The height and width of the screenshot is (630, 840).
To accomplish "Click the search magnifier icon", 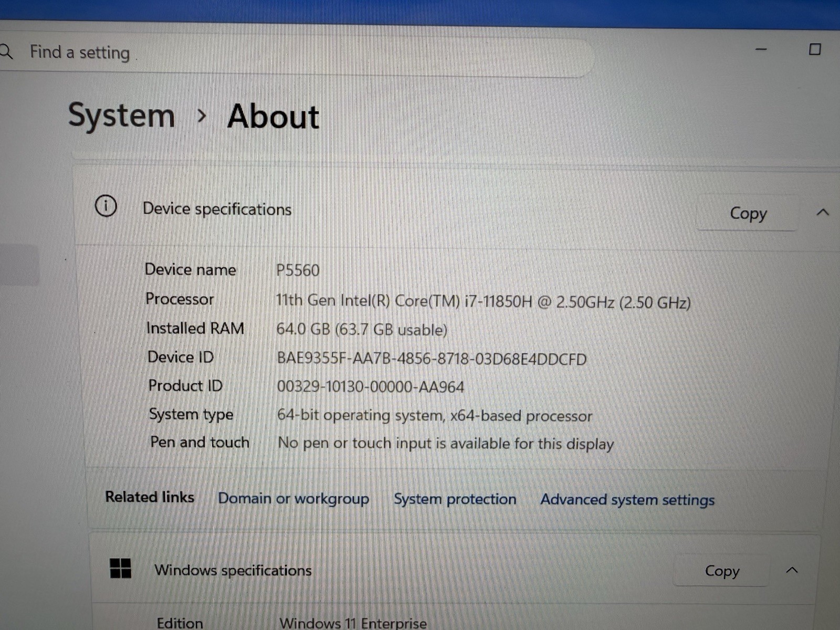I will 6,51.
